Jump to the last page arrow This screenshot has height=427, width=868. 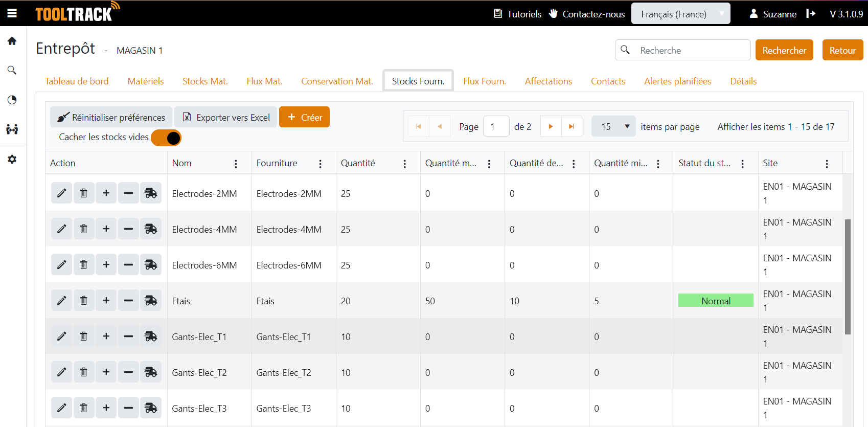coord(572,126)
